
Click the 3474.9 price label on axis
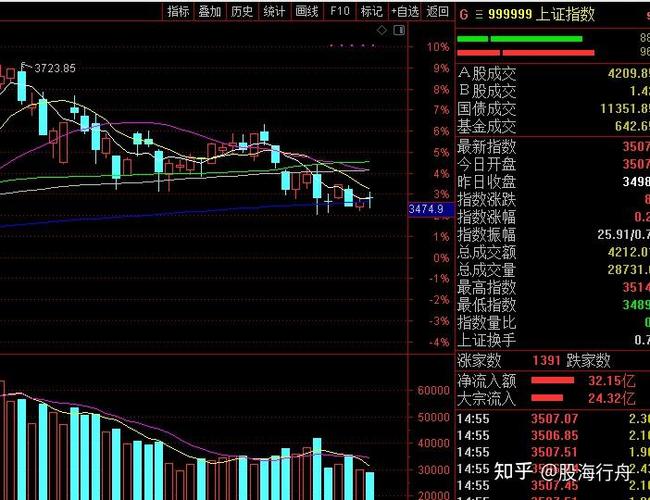click(426, 208)
